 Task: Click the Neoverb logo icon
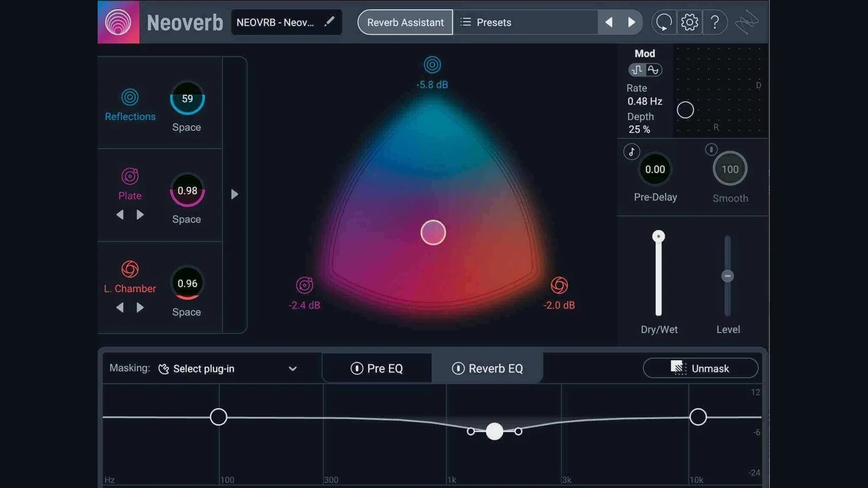point(118,22)
